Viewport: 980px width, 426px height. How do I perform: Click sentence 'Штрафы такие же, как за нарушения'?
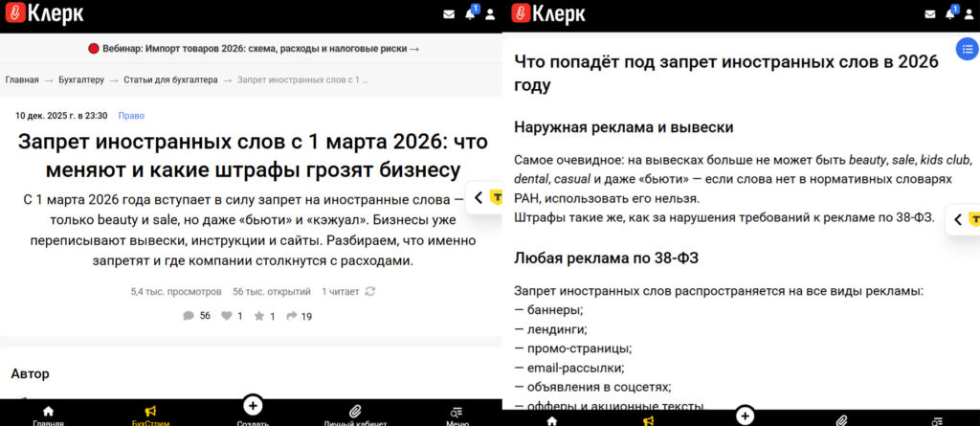pos(724,217)
